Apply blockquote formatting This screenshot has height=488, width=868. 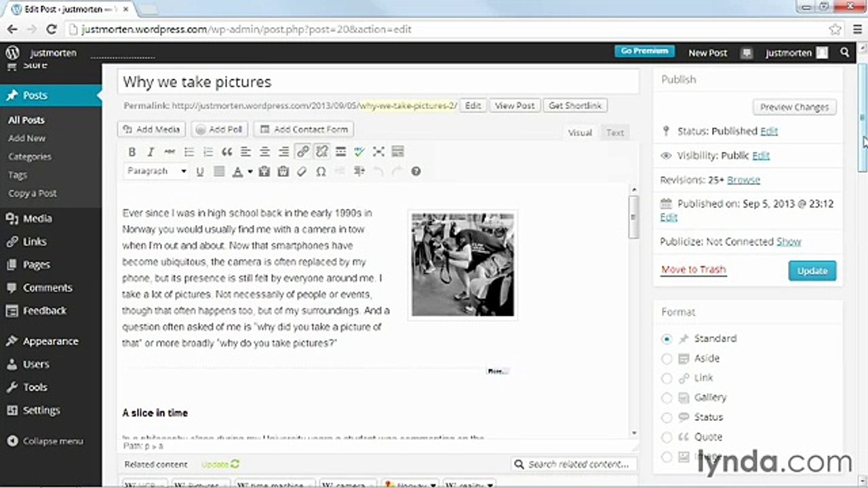pyautogui.click(x=227, y=152)
